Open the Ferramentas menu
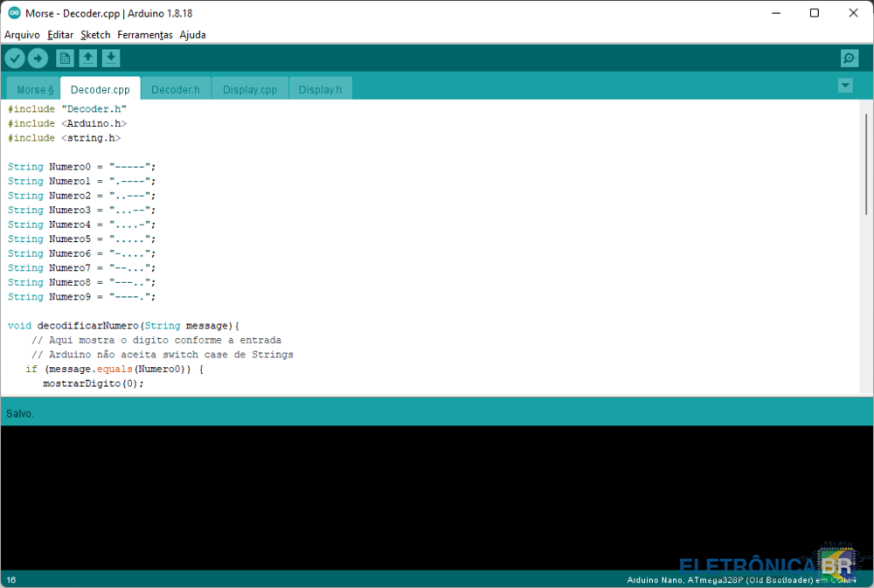Viewport: 874px width, 588px height. [x=145, y=35]
